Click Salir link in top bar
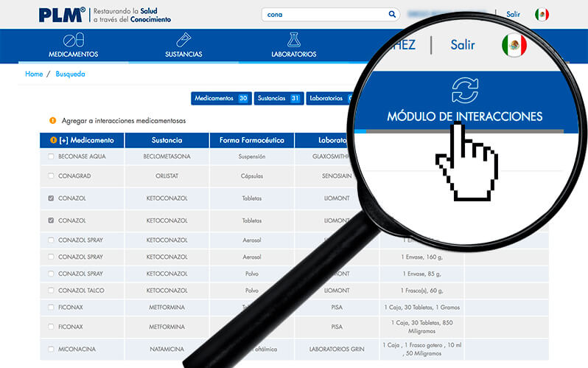The width and height of the screenshot is (588, 368). 513,14
